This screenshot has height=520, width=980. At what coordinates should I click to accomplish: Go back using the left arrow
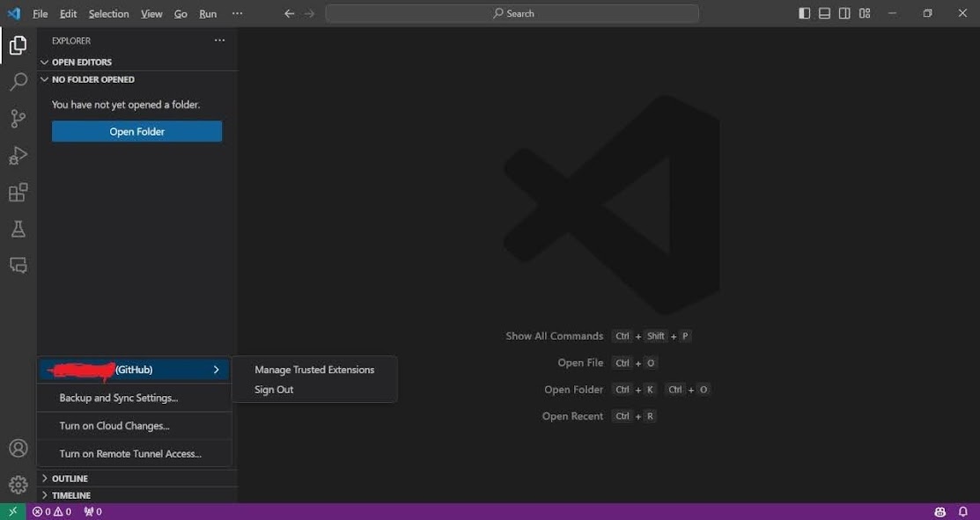point(289,14)
